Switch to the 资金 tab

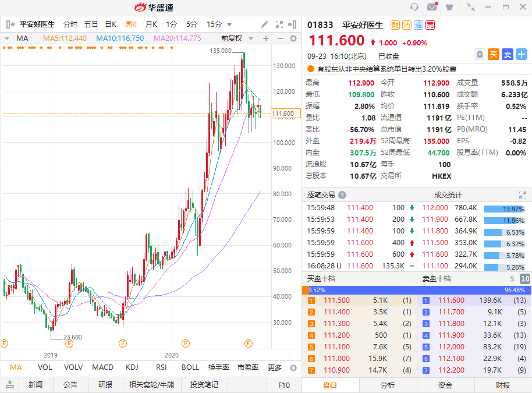click(445, 385)
